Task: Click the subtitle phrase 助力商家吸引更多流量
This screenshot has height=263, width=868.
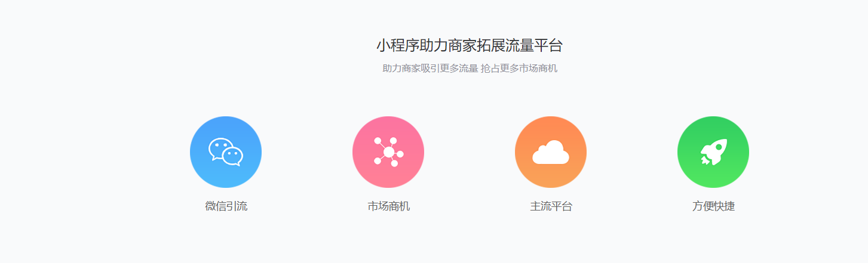Action: [430, 68]
